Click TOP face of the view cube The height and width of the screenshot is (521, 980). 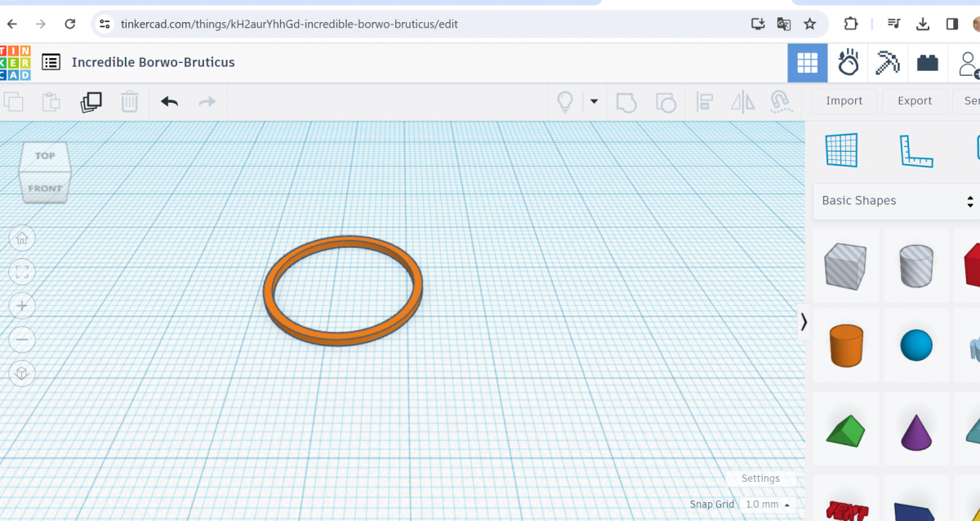pos(45,156)
